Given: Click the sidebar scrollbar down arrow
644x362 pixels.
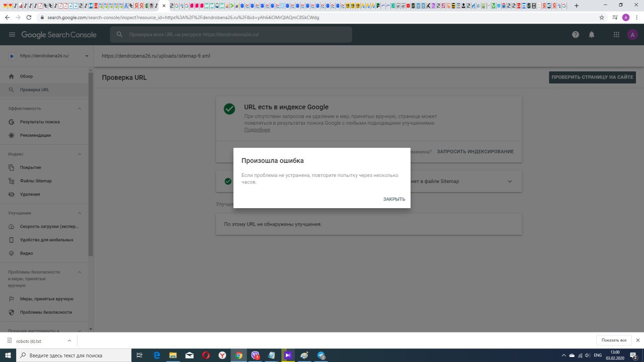Looking at the screenshot, I should (91, 329).
